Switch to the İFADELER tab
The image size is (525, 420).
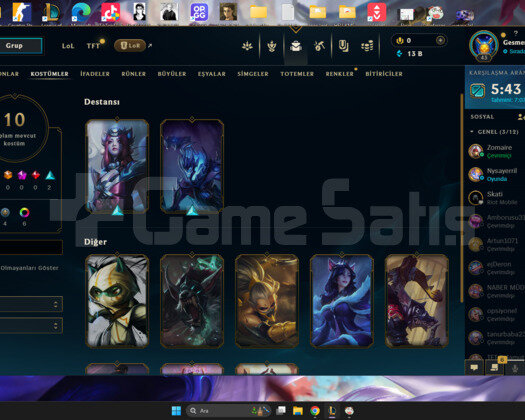95,74
